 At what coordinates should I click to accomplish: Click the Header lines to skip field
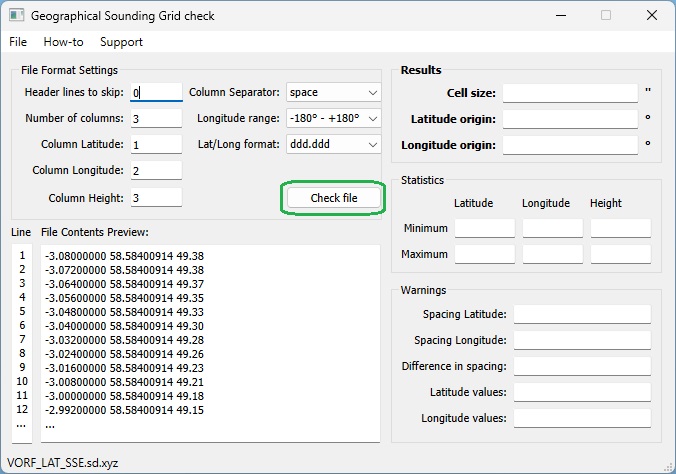coord(156,93)
